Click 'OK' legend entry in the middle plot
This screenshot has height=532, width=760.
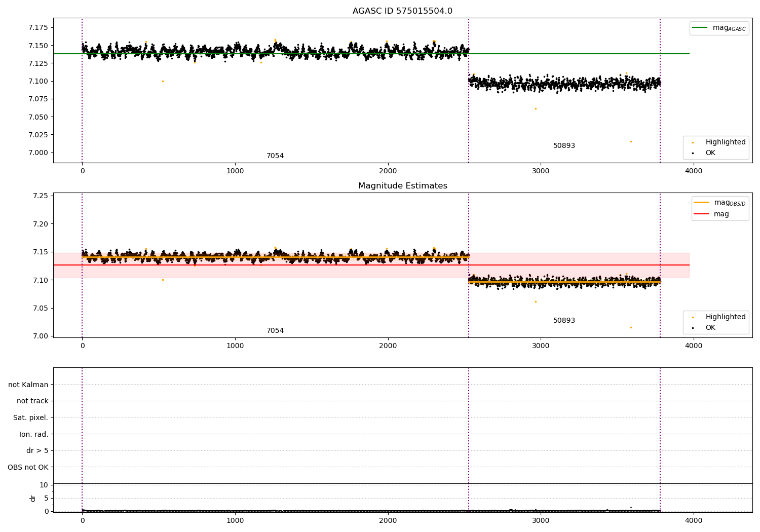click(x=710, y=328)
